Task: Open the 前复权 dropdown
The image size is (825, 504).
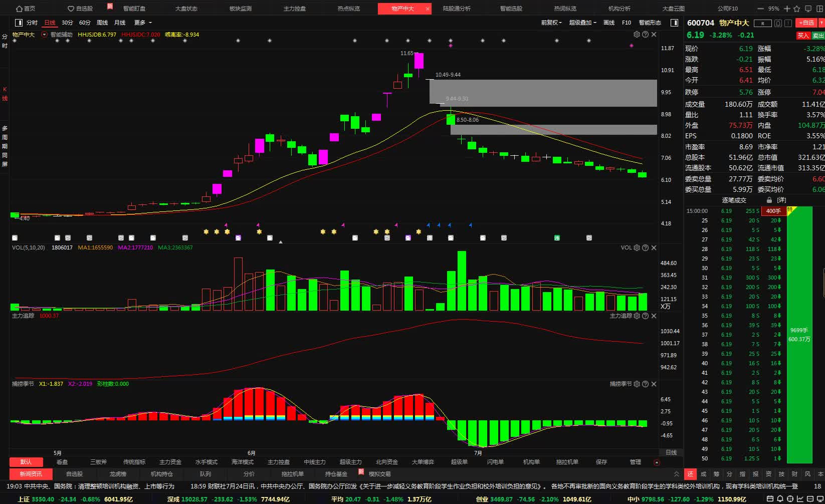Action: point(551,23)
